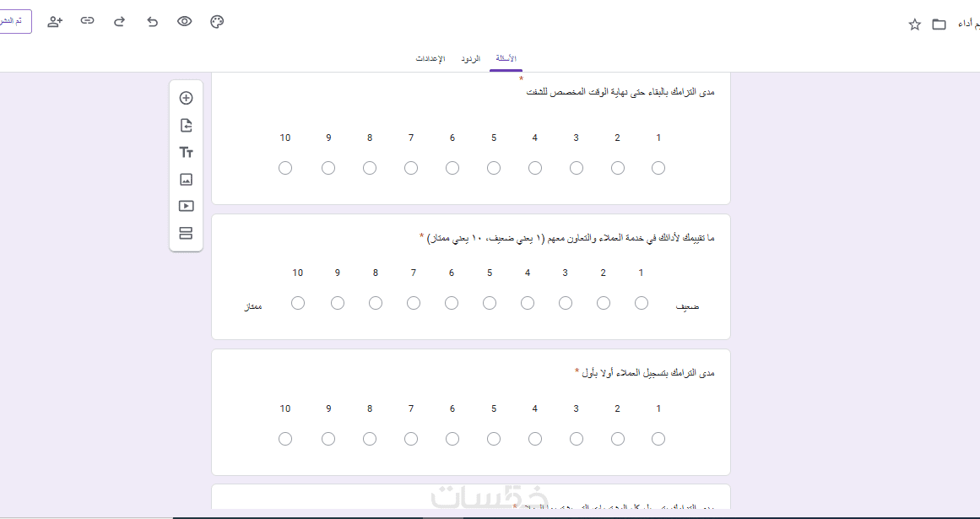Insert an image using the sidebar
The height and width of the screenshot is (519, 980).
coord(187,179)
